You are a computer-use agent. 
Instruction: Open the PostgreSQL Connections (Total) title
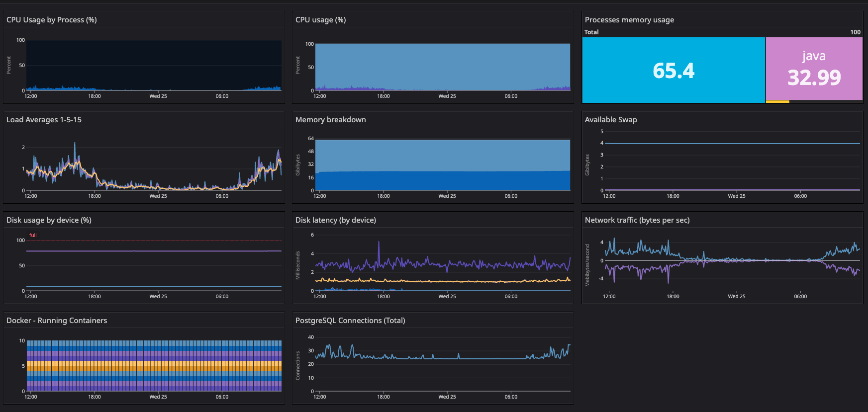[350, 321]
